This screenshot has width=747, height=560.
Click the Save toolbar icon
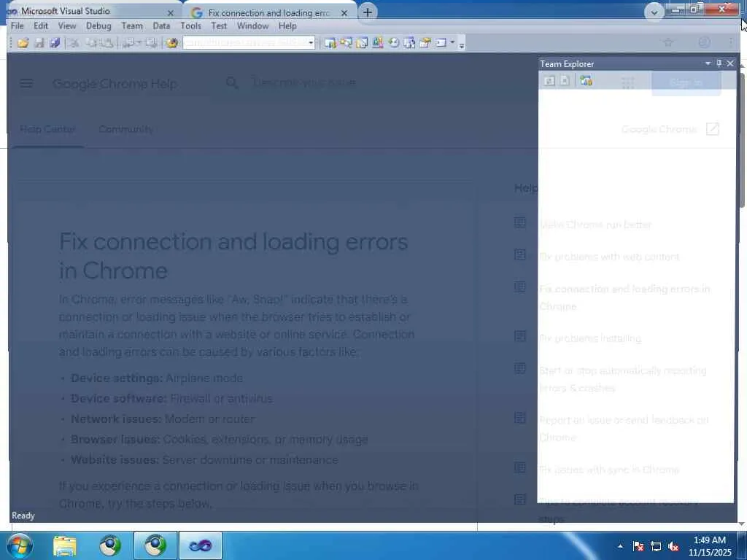[x=39, y=43]
